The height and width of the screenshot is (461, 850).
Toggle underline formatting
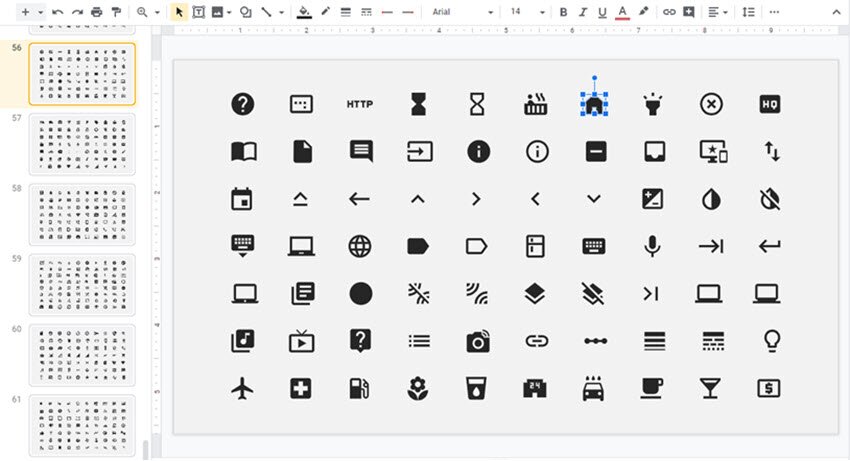(602, 12)
